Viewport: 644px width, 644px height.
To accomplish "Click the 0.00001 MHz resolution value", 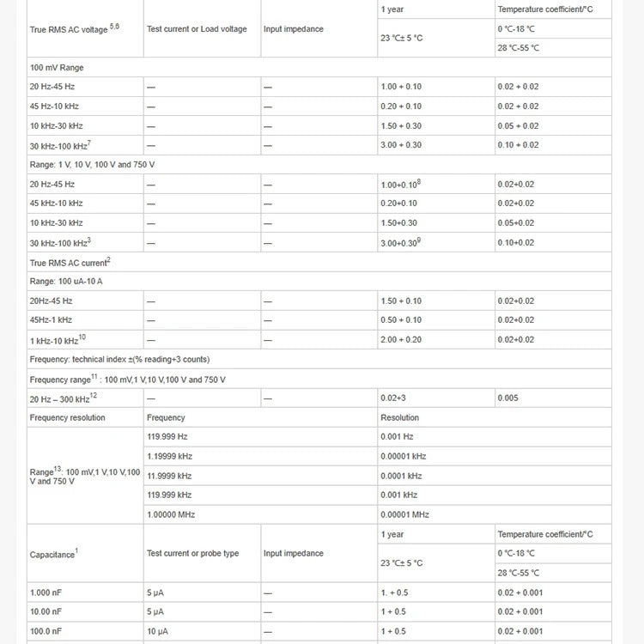I will pos(404,514).
